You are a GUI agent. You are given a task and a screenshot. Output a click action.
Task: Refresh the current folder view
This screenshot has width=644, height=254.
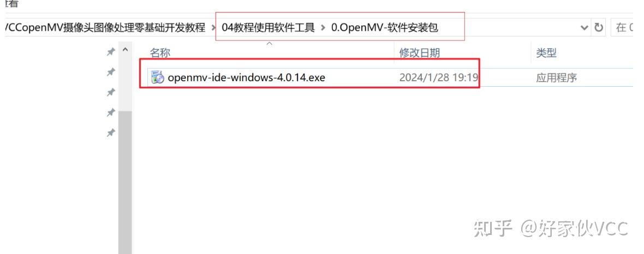pos(598,27)
